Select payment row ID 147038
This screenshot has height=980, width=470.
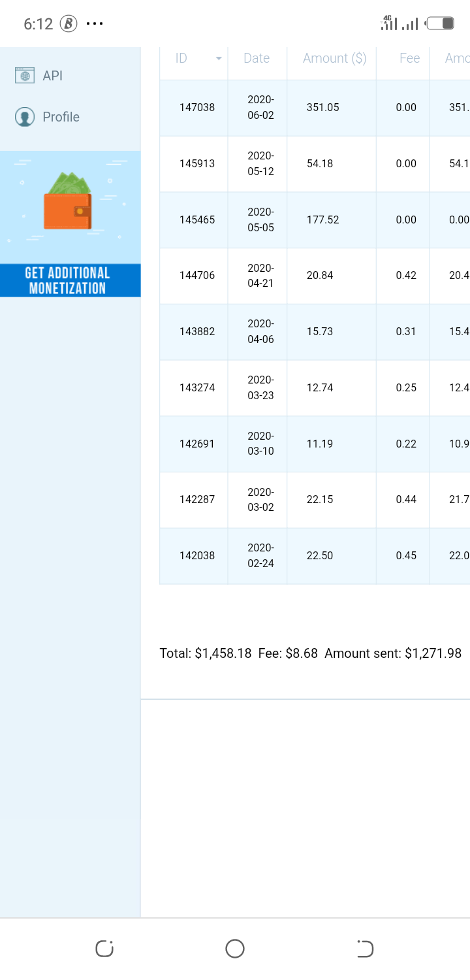click(315, 108)
